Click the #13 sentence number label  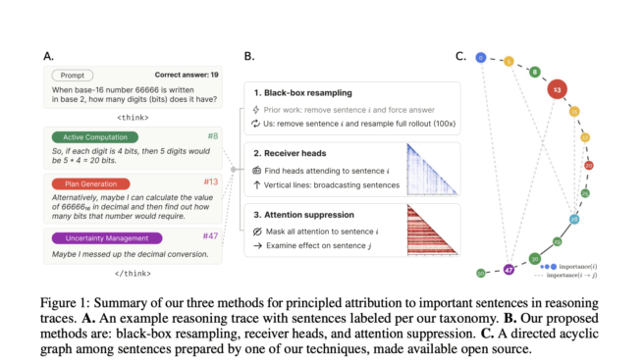(x=211, y=181)
